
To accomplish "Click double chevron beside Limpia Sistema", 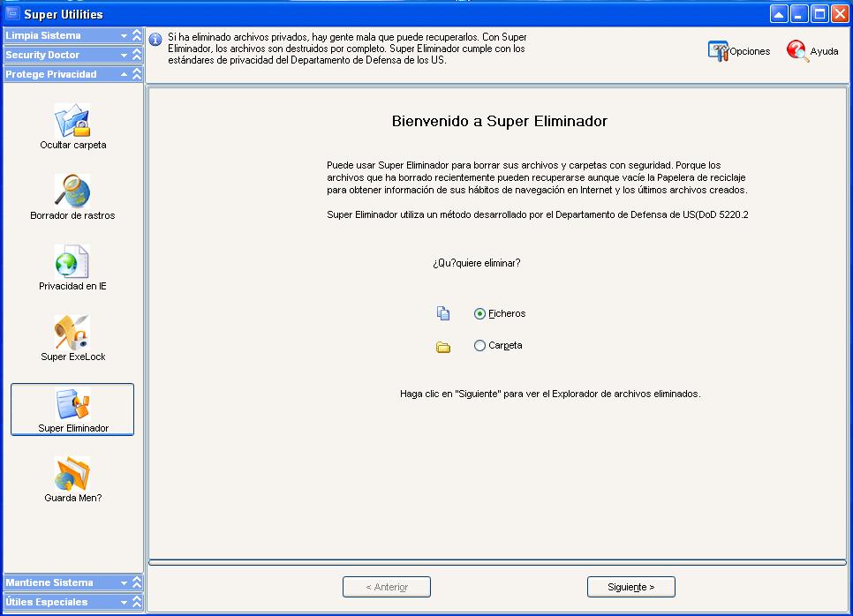I will (x=137, y=35).
